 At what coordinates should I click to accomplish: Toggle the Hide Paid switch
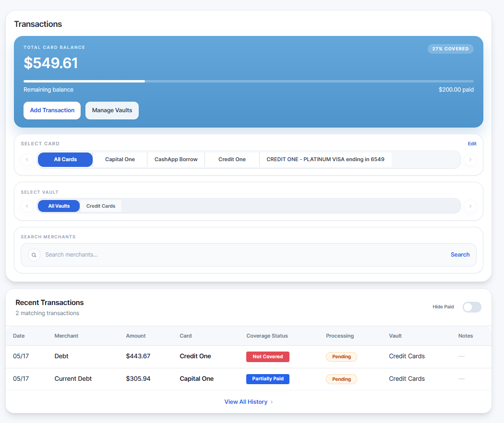pyautogui.click(x=472, y=307)
